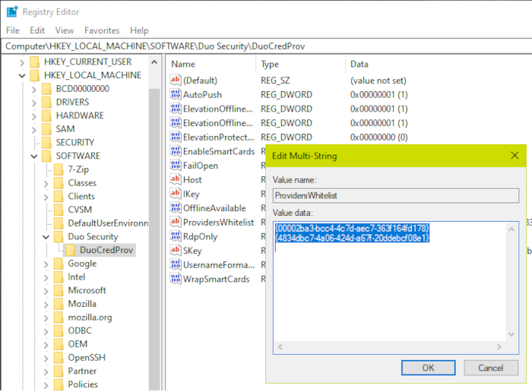Collapse the HKEY_LOCAL_MACHINE tree node

(x=21, y=76)
